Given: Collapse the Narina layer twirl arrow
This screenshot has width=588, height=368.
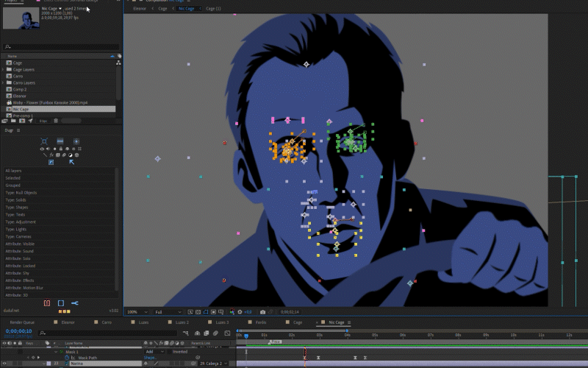Looking at the screenshot, I should (44, 364).
